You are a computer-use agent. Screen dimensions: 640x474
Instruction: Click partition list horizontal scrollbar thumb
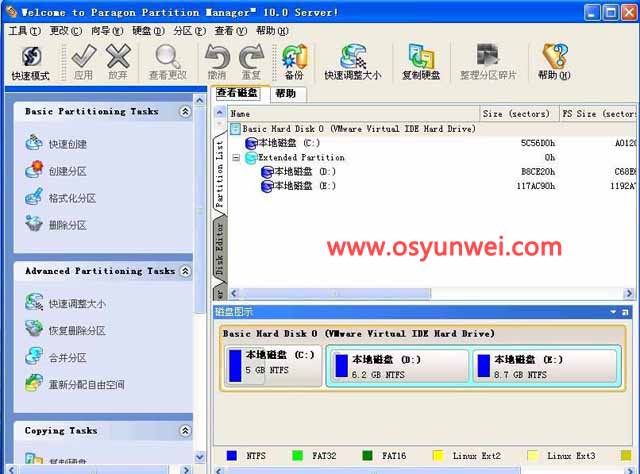click(x=336, y=293)
